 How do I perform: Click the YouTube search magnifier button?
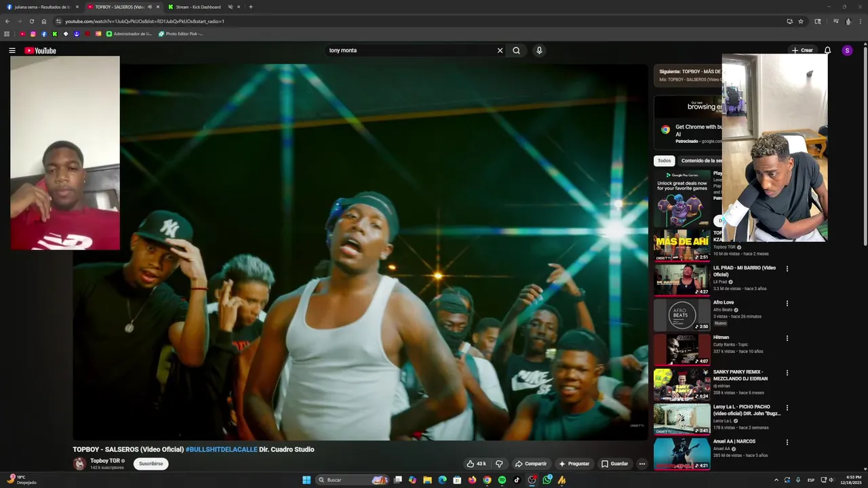pyautogui.click(x=516, y=50)
